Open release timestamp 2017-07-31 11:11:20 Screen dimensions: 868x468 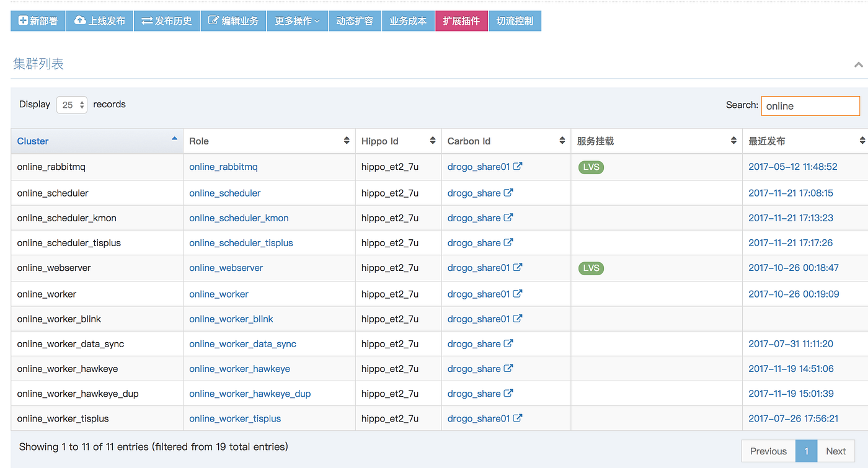coord(790,343)
